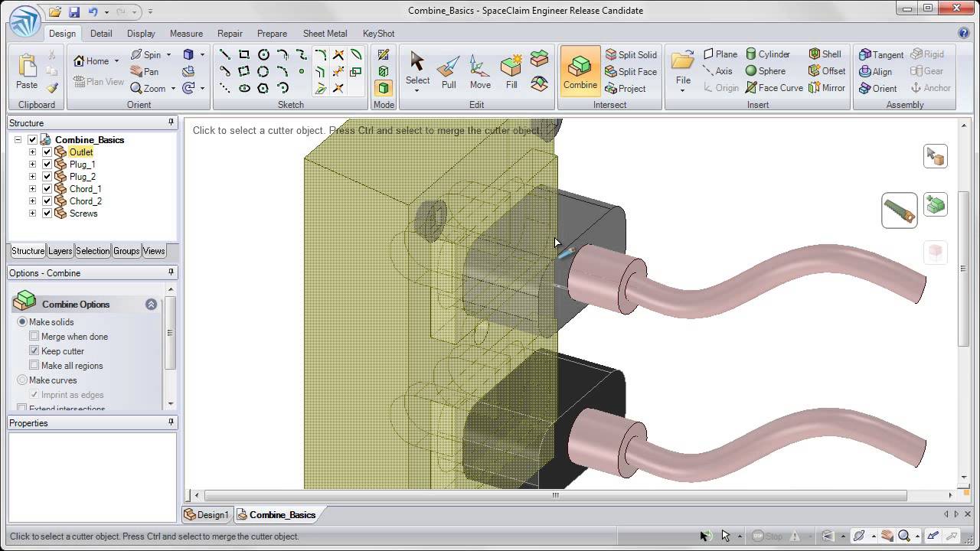Collapse the Combine_Basics root node
Image resolution: width=980 pixels, height=551 pixels.
[x=18, y=140]
